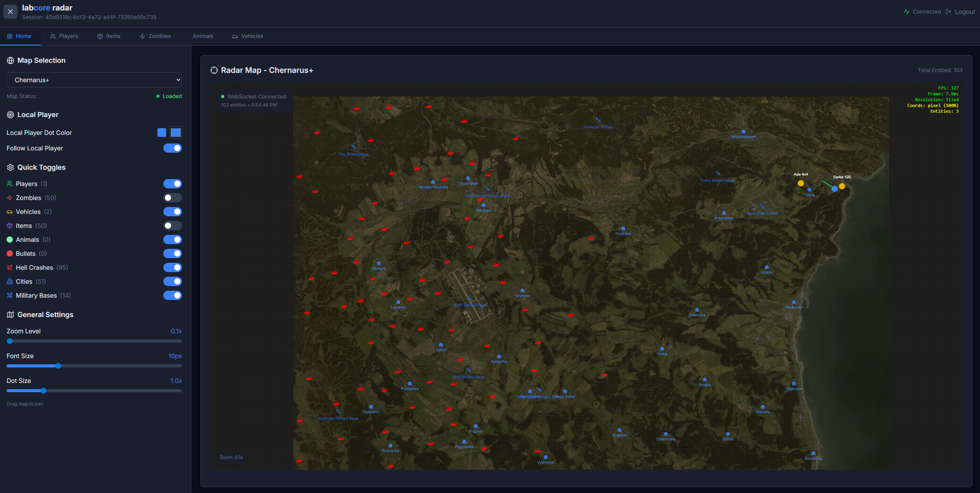
Task: Click the Sarka 120 vehicle marker
Action: (841, 186)
